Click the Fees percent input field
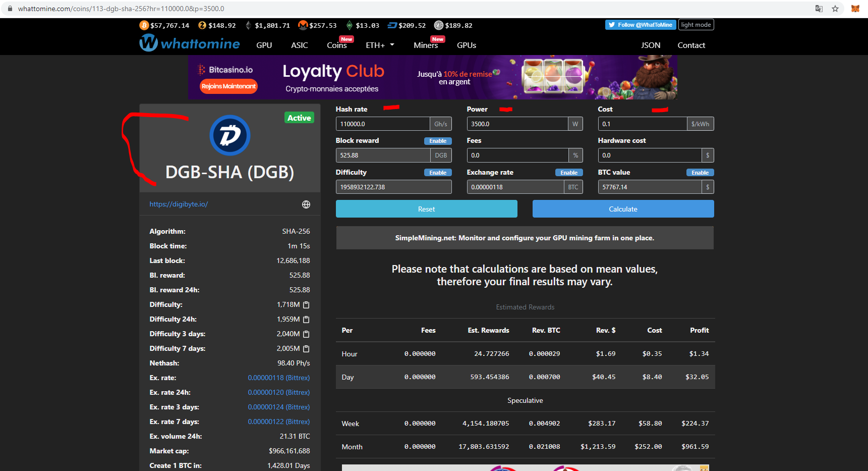This screenshot has height=471, width=868. click(517, 155)
